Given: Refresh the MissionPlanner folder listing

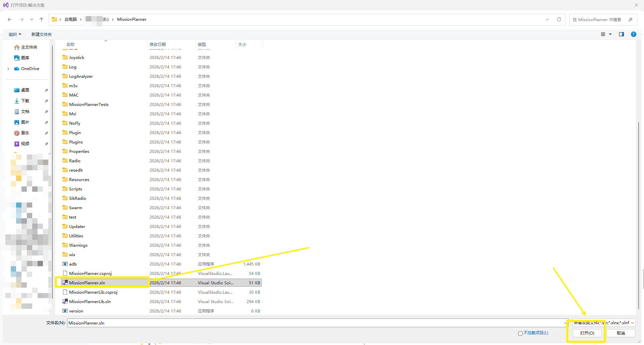Looking at the screenshot, I should pyautogui.click(x=559, y=19).
